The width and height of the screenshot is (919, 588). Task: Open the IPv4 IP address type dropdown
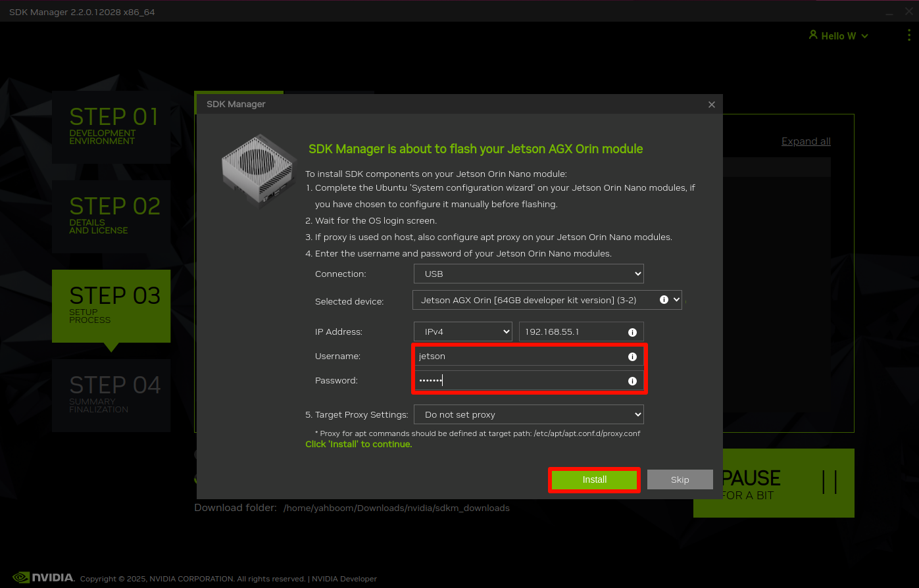[x=463, y=331]
